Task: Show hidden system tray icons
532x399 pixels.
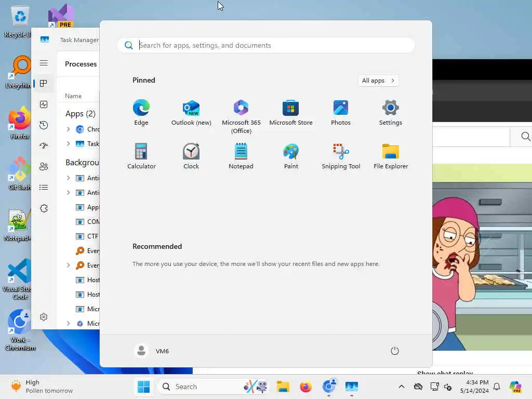Action: point(402,387)
